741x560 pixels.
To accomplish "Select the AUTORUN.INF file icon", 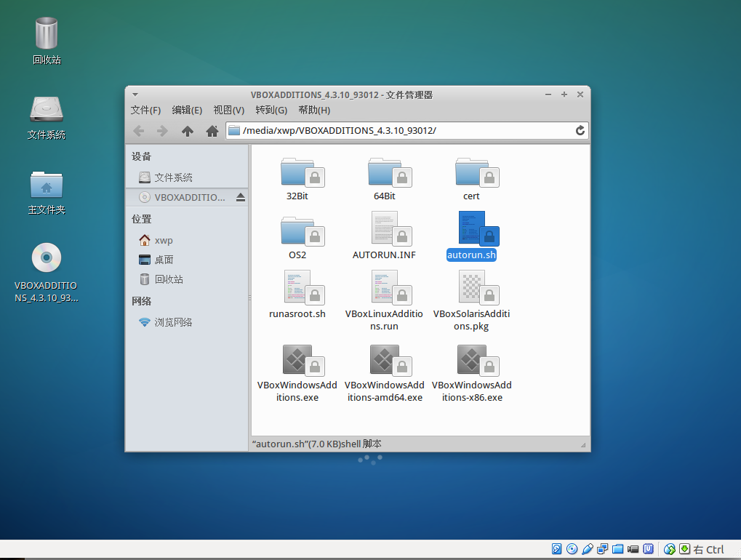I will (390, 228).
